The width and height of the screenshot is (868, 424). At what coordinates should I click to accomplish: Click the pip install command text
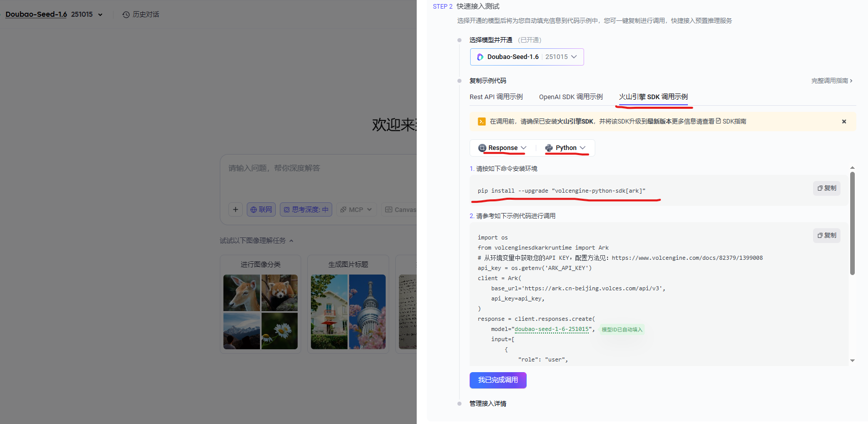[562, 191]
